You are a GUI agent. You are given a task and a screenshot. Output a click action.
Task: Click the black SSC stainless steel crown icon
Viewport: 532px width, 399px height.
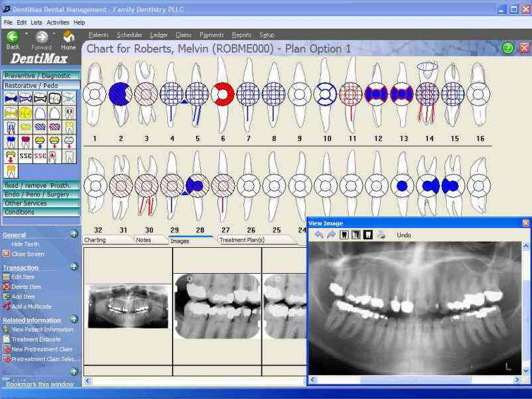tap(26, 156)
